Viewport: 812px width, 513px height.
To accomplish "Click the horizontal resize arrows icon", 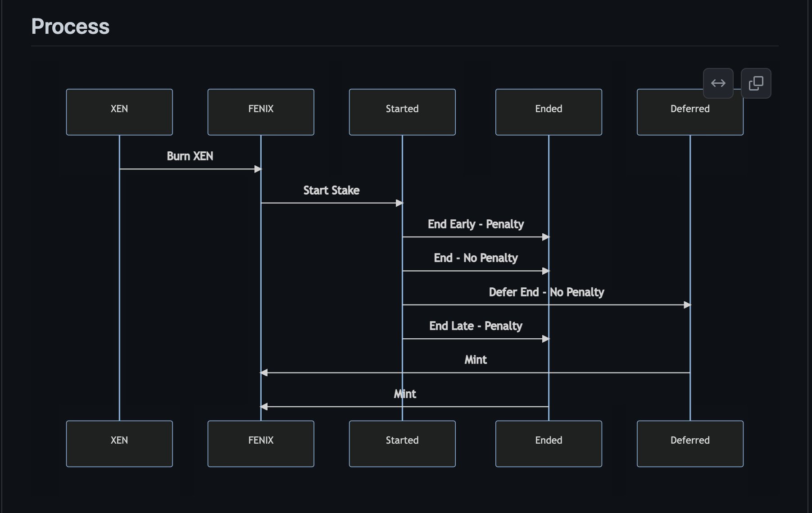I will (x=718, y=83).
